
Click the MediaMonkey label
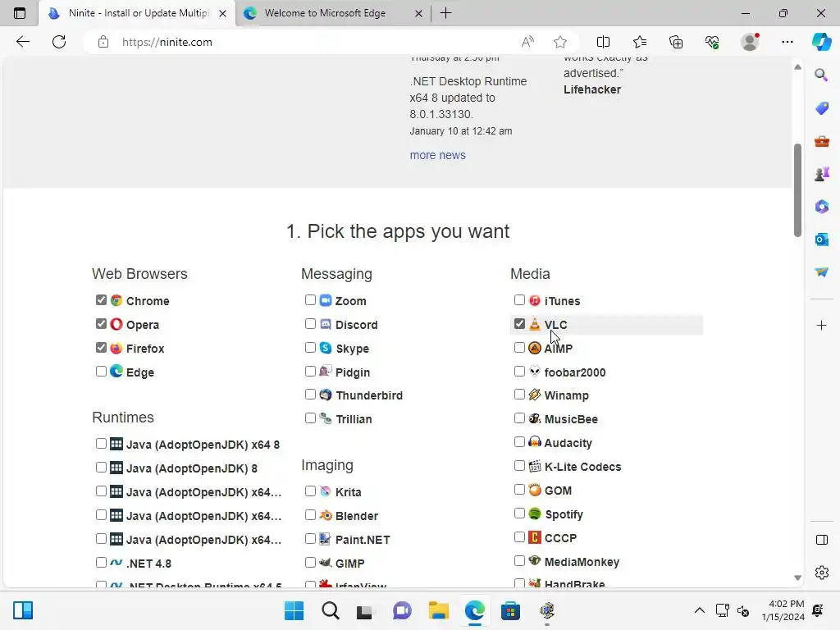click(582, 562)
